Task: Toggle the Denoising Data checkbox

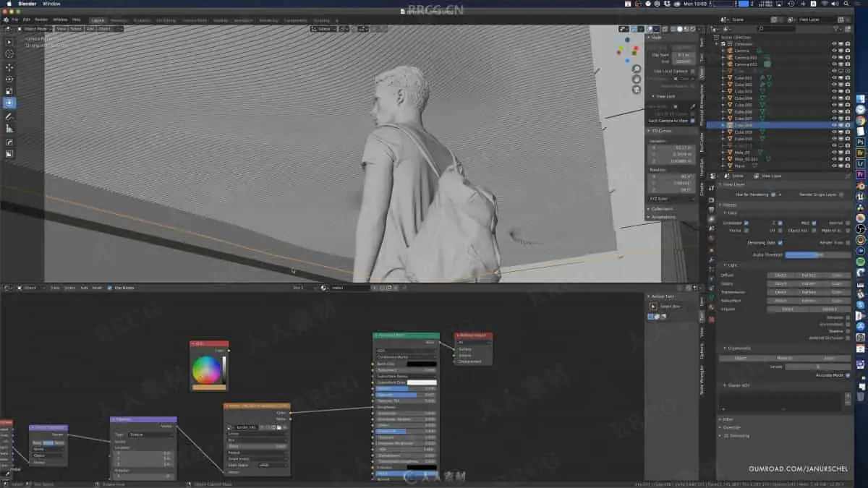Action: (x=780, y=243)
